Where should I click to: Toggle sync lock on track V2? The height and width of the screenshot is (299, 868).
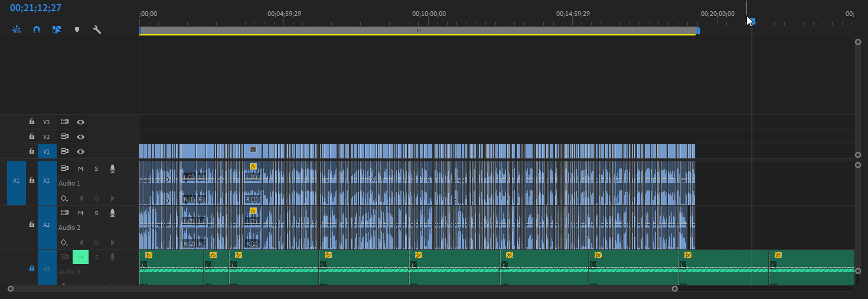click(x=66, y=136)
